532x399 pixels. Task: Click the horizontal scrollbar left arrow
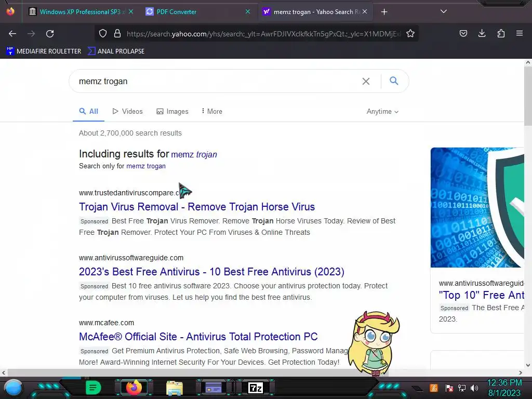click(x=4, y=373)
